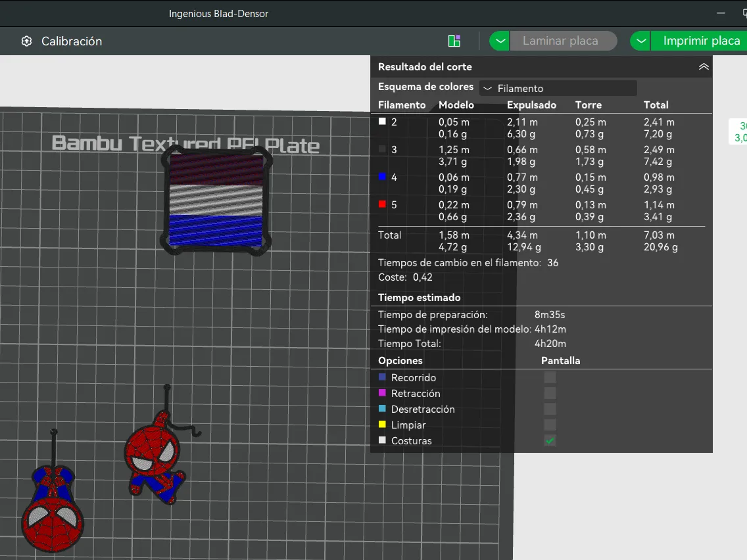Open the Esquema de colores Filamento dropdown
This screenshot has height=560, width=747.
558,88
